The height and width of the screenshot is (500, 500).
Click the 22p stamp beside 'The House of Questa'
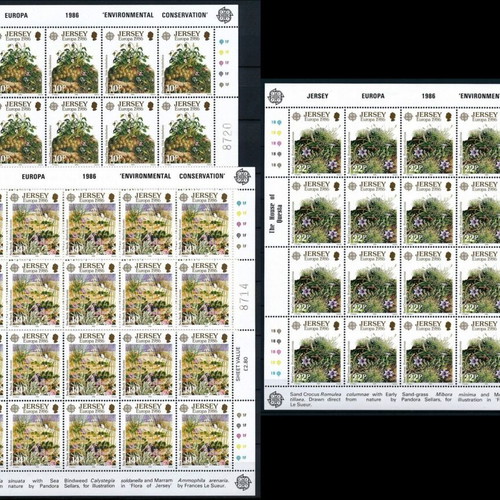317,212
